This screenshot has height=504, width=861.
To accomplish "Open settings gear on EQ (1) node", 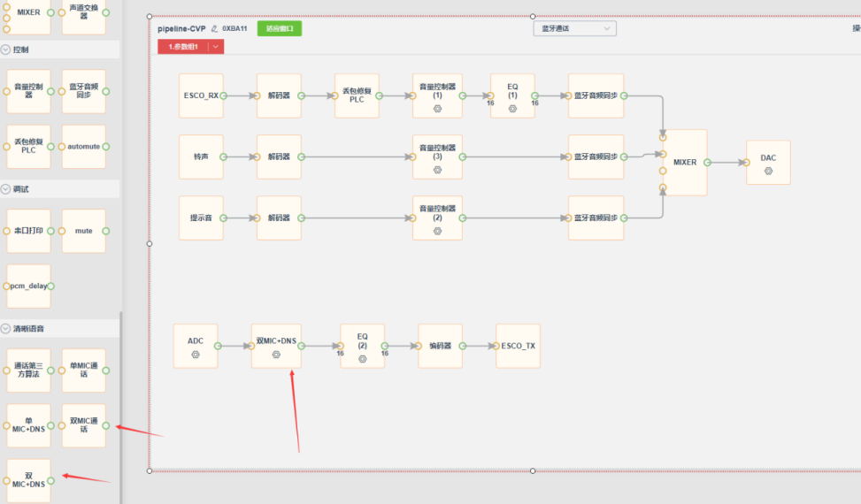I will point(512,109).
